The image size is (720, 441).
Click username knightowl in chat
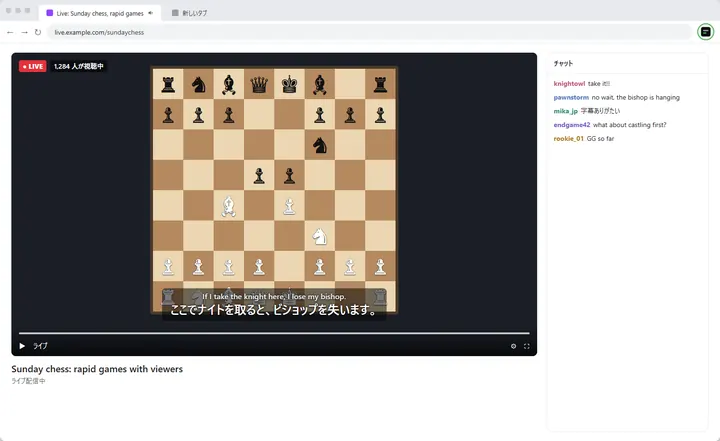pyautogui.click(x=569, y=84)
